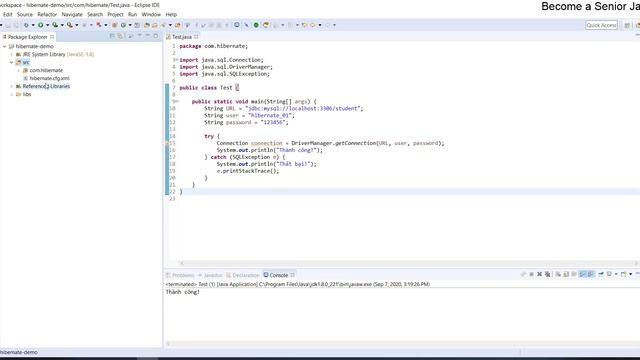Click Terminate stop icon in console
The image size is (640, 360).
point(531,274)
